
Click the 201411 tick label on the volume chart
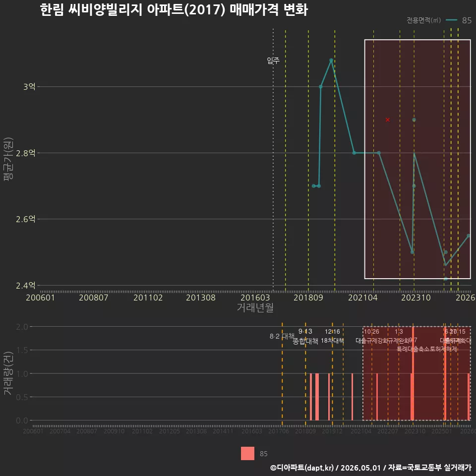(223, 431)
